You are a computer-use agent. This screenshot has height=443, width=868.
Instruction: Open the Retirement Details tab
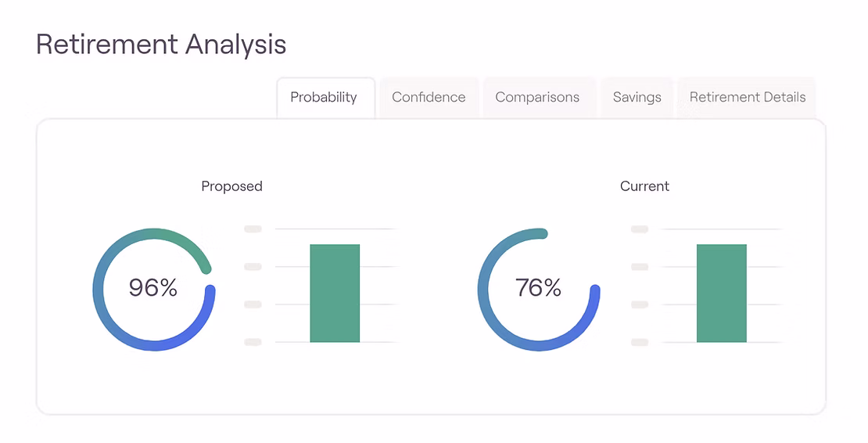click(x=747, y=98)
